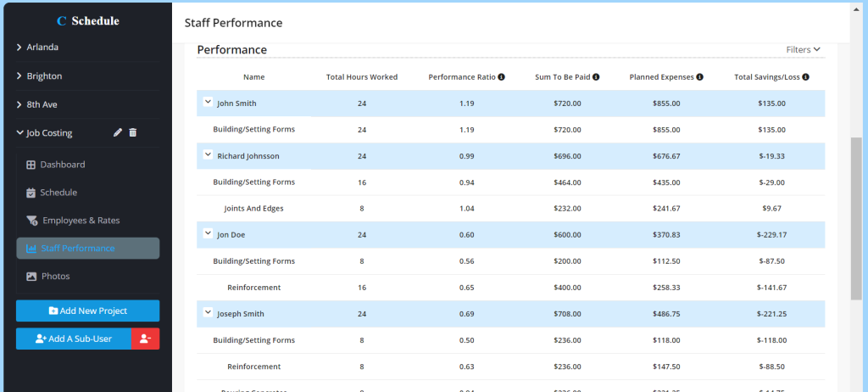
Task: Click Add A Sub-User button
Action: click(x=74, y=339)
